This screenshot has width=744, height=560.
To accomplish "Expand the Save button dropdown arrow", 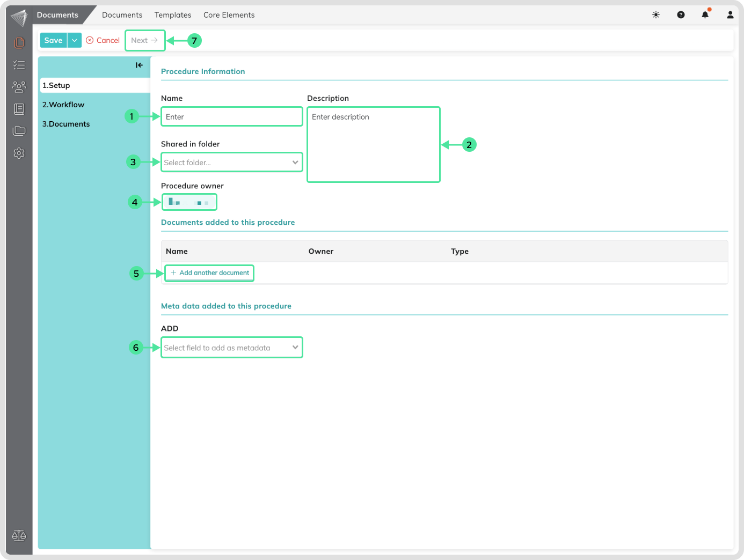I will (75, 40).
